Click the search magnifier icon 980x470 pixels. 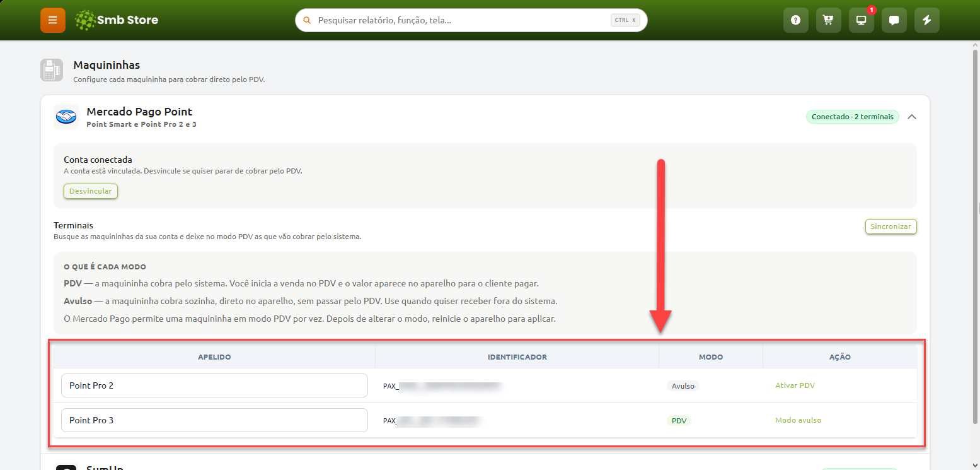[x=307, y=20]
